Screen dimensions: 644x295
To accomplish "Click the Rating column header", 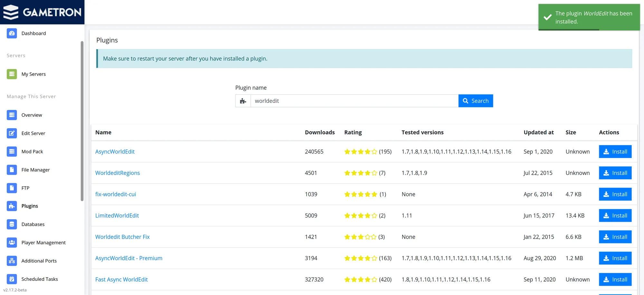I will coord(353,132).
